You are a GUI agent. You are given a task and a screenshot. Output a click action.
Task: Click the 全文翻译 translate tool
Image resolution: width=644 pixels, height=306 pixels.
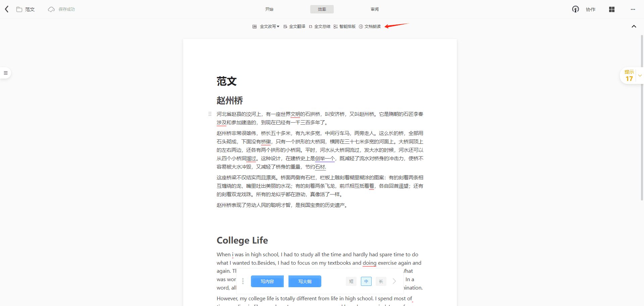[x=294, y=27]
